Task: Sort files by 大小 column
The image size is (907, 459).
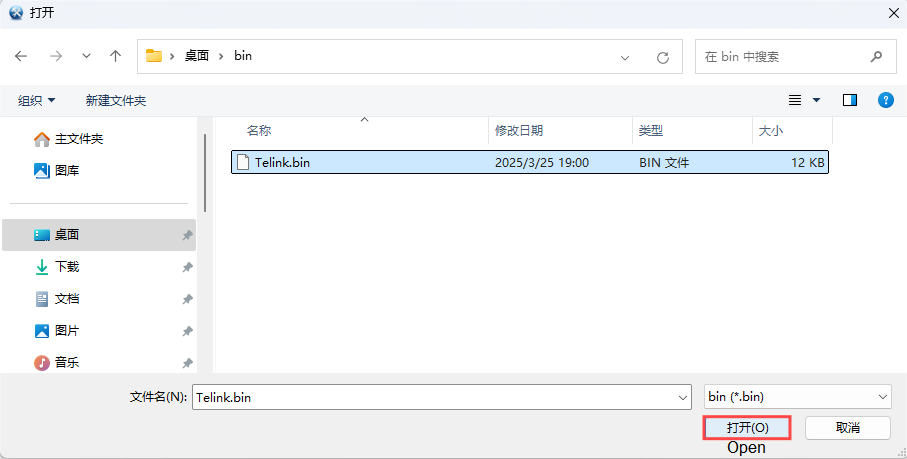Action: pos(770,131)
